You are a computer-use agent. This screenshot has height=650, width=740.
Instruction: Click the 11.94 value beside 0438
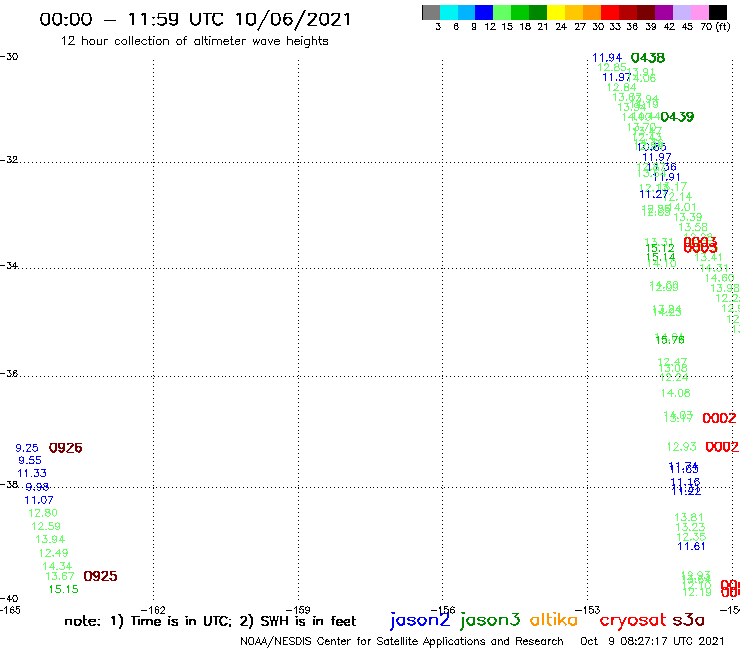[607, 58]
